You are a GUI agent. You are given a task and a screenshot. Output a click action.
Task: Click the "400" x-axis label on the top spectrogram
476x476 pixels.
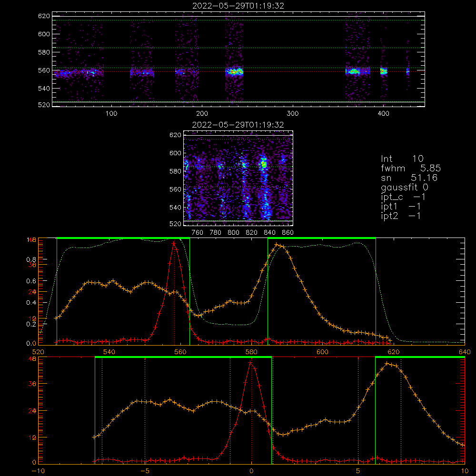[383, 114]
